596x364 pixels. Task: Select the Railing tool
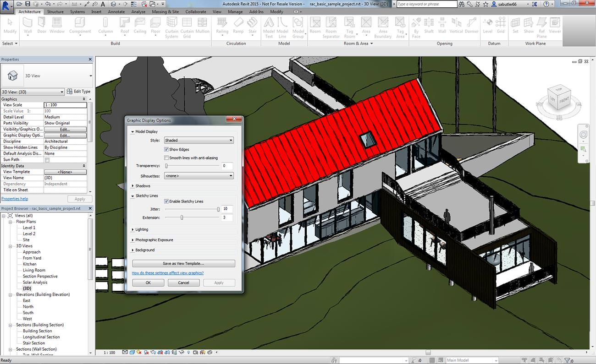222,27
